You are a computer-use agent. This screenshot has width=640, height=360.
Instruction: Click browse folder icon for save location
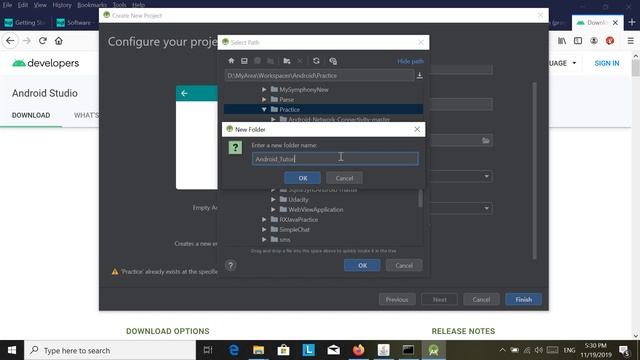(486, 140)
